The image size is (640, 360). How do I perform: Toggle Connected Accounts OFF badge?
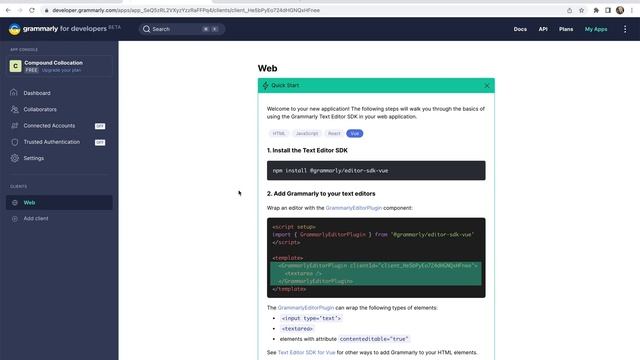click(100, 126)
